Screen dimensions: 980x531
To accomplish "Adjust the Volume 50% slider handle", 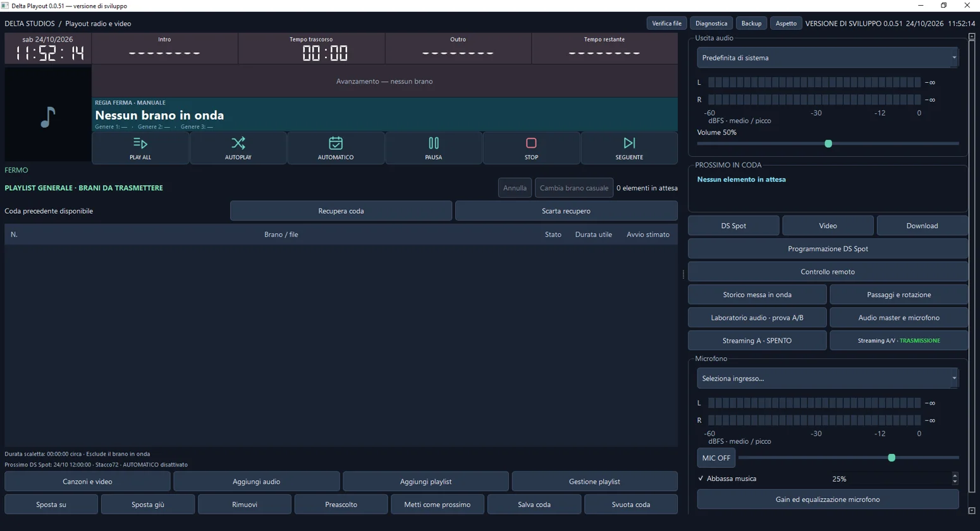I will pyautogui.click(x=828, y=143).
